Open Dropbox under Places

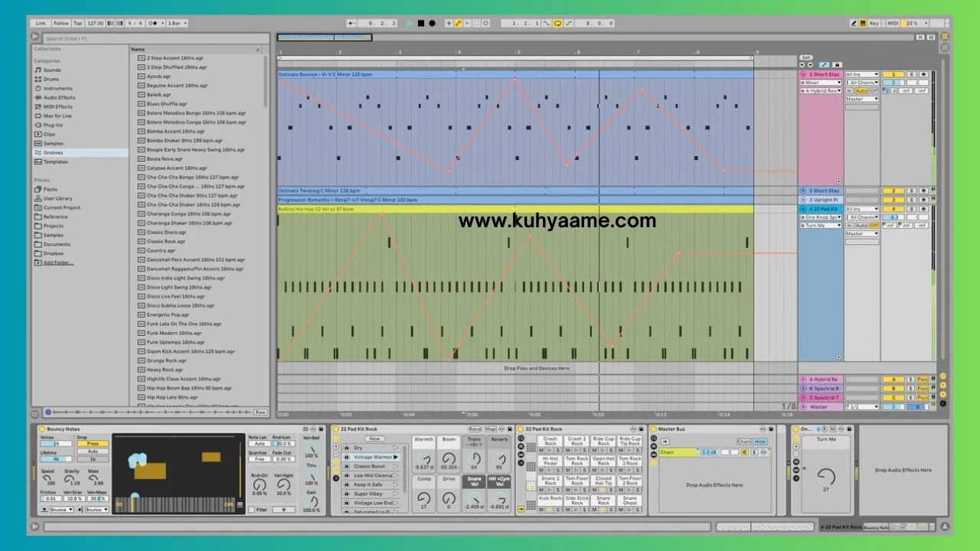tap(54, 253)
